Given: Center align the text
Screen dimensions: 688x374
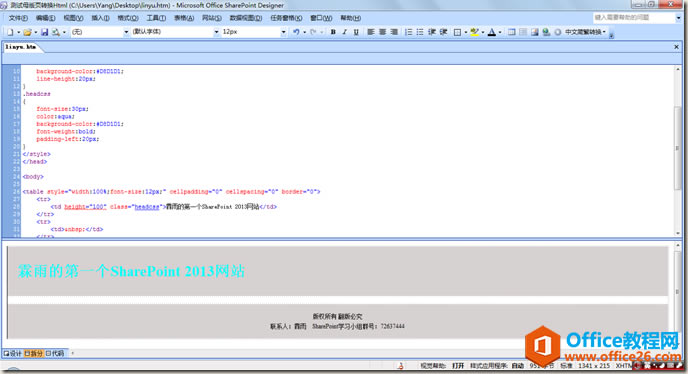Looking at the screenshot, I should [x=383, y=32].
